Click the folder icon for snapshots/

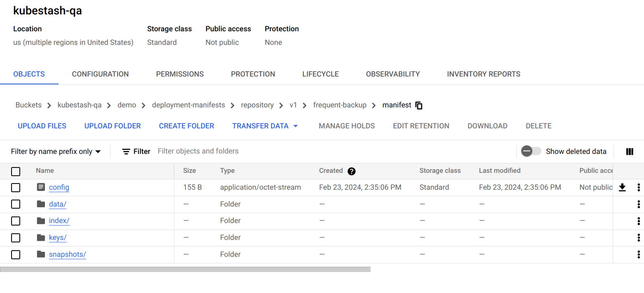[41, 254]
